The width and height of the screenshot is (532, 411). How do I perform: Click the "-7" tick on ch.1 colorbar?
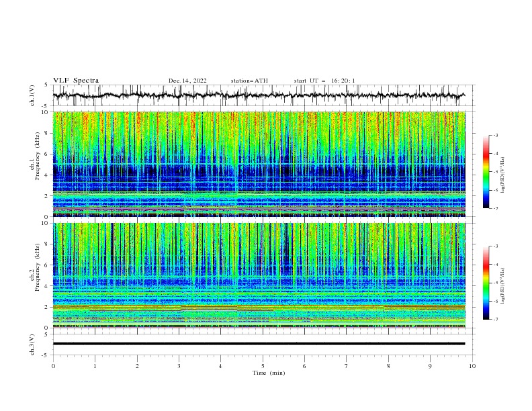[x=496, y=208]
